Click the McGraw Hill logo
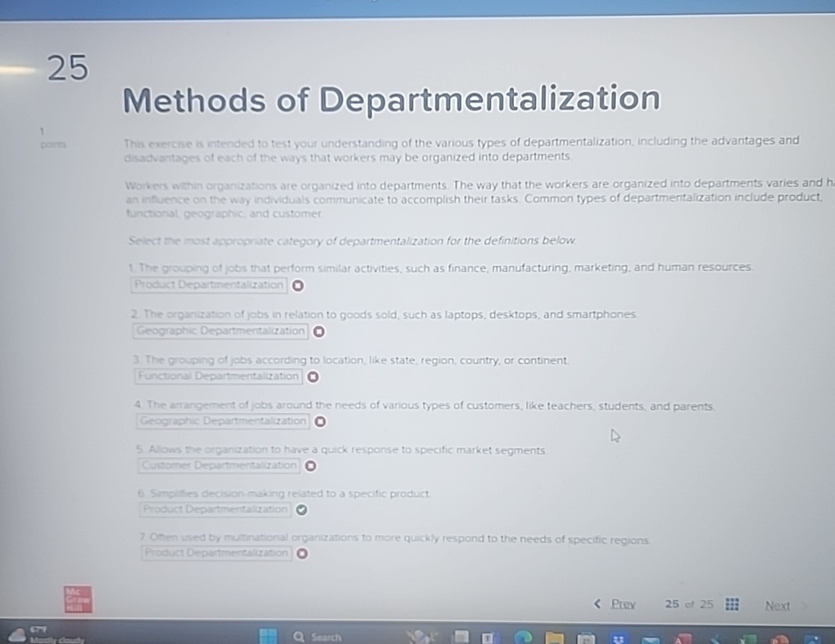This screenshot has width=835, height=644. point(77,599)
